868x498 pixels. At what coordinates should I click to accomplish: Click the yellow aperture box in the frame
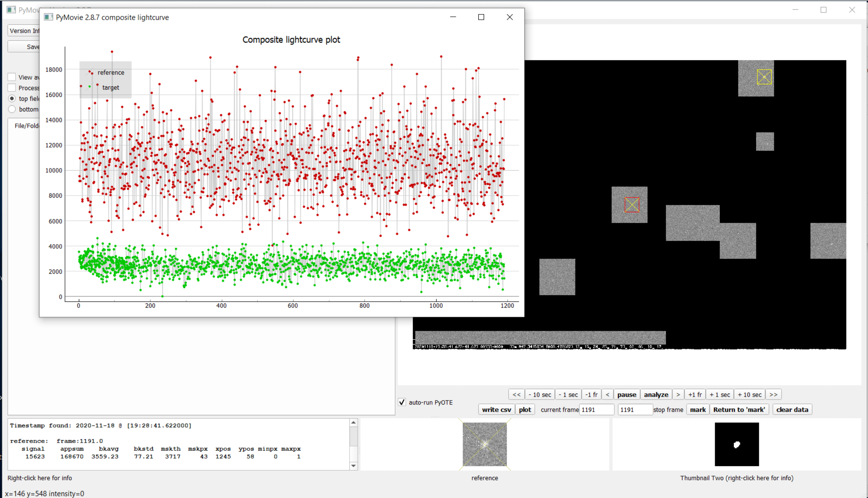(x=764, y=77)
